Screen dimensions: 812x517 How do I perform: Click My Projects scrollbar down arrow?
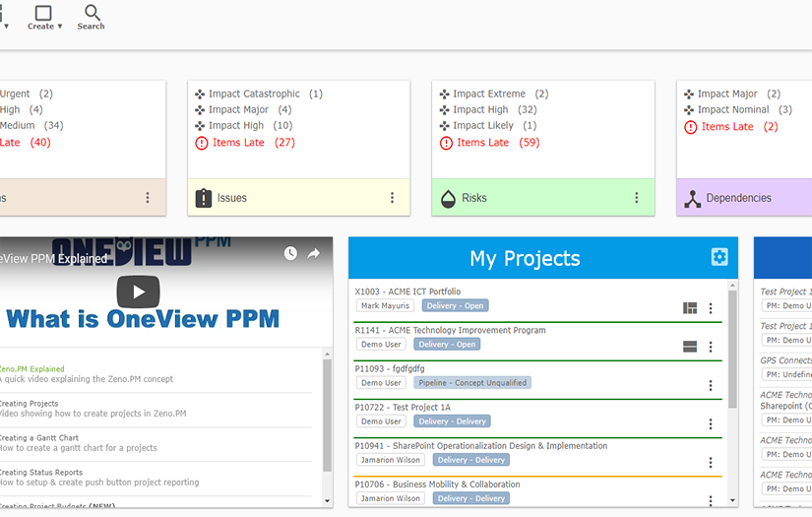pyautogui.click(x=732, y=500)
